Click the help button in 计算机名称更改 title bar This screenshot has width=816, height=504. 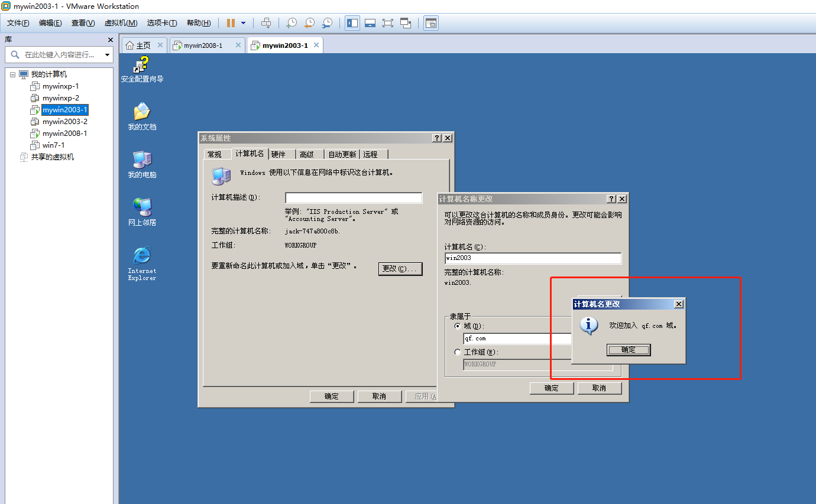pos(611,199)
